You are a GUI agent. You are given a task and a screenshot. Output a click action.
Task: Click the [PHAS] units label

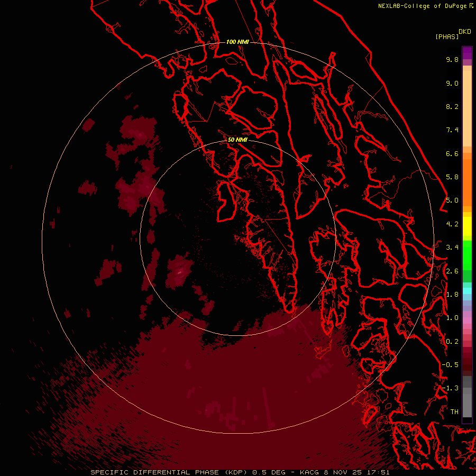coord(447,37)
